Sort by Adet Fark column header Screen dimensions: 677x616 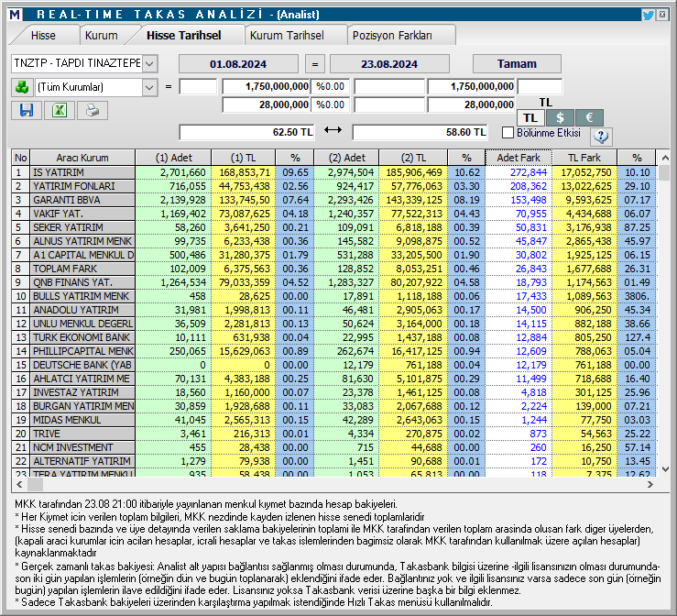pyautogui.click(x=519, y=158)
